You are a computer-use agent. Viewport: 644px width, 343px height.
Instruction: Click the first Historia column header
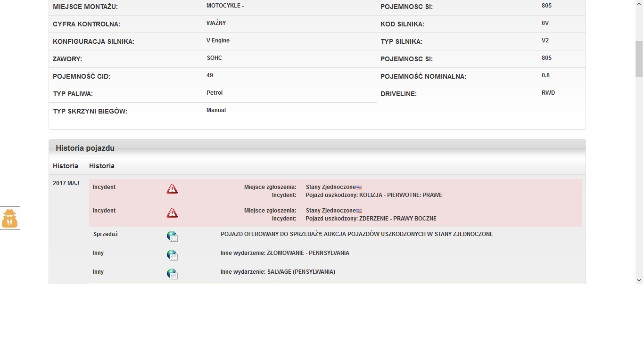[x=66, y=166]
